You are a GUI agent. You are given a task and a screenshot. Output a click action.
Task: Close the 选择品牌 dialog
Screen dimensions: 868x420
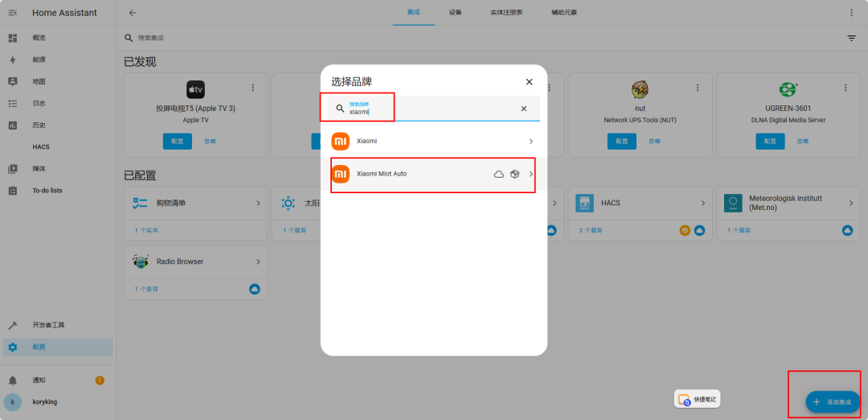click(529, 82)
